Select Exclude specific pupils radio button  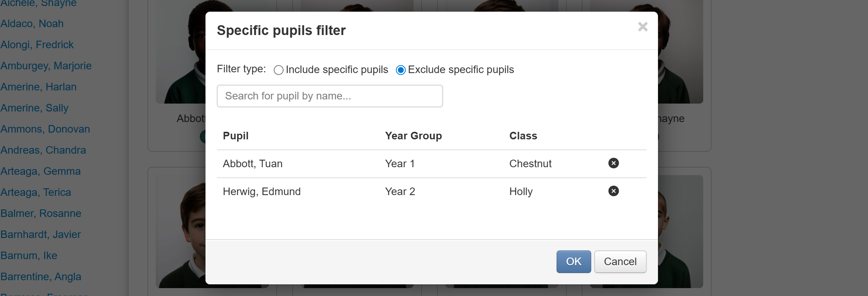[400, 70]
